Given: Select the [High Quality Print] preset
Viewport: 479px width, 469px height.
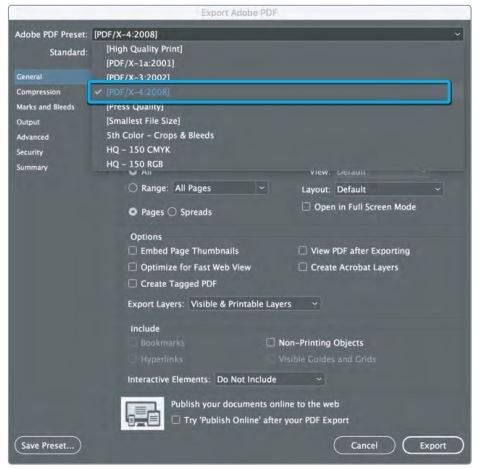Looking at the screenshot, I should pyautogui.click(x=144, y=49).
